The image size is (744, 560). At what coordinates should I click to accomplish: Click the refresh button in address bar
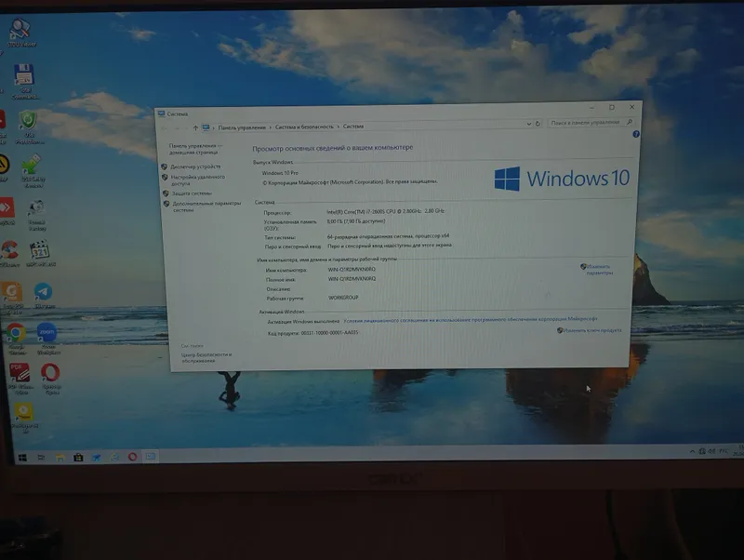pos(538,124)
